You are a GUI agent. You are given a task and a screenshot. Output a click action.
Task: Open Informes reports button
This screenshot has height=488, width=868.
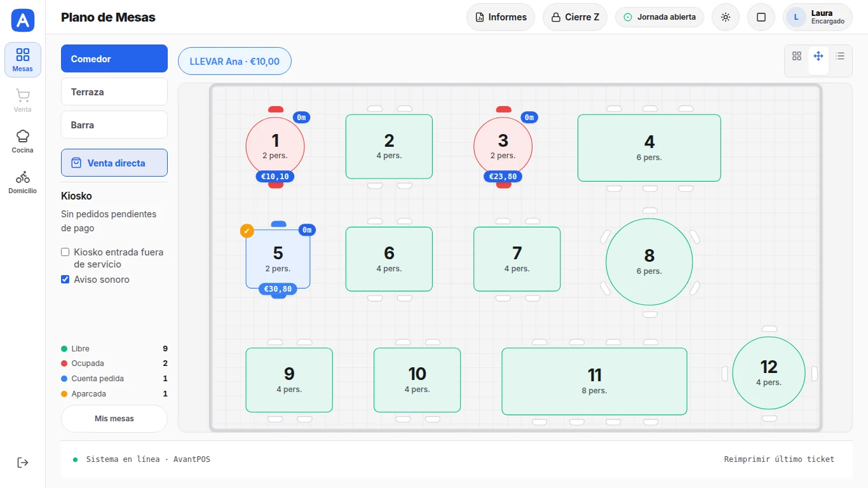(x=501, y=17)
